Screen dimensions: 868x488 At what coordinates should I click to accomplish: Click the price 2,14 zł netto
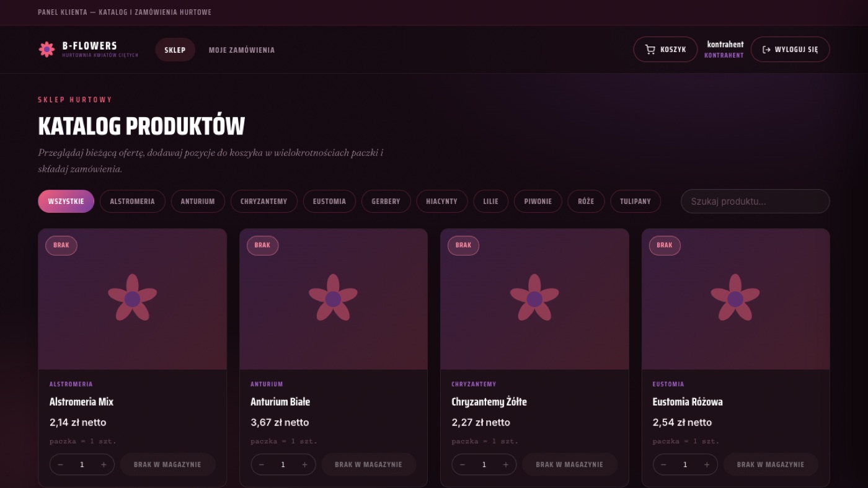click(78, 422)
